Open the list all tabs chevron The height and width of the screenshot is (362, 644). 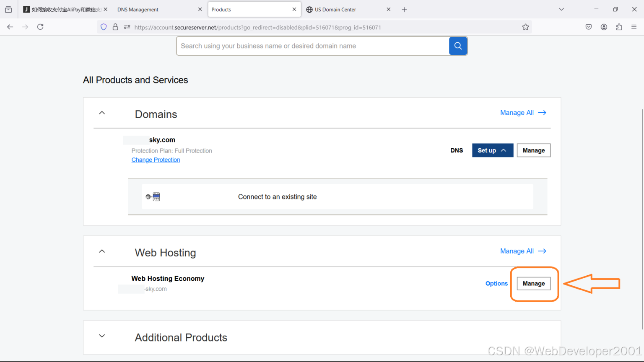[x=561, y=9]
